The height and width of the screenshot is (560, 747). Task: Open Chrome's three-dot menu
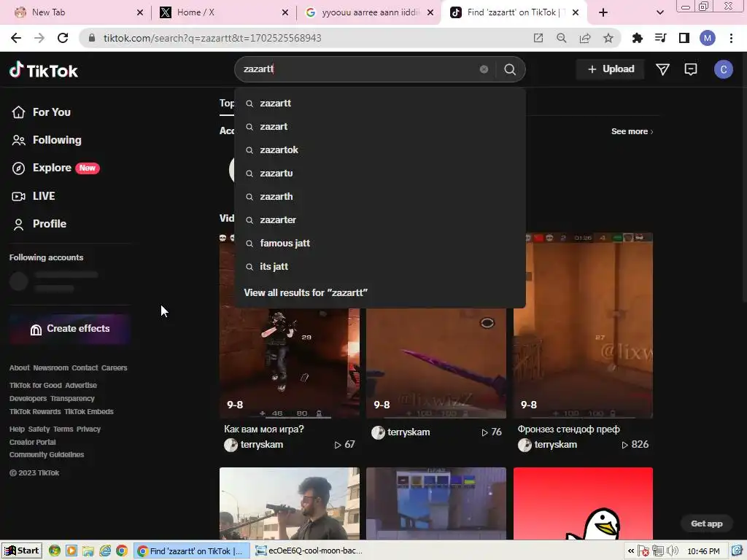(x=731, y=38)
